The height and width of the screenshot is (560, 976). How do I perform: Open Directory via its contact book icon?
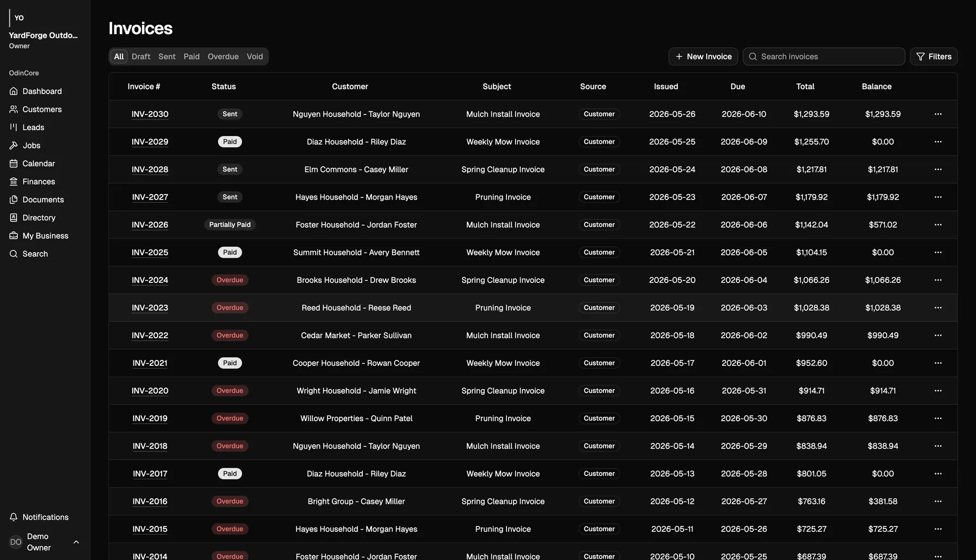(14, 217)
